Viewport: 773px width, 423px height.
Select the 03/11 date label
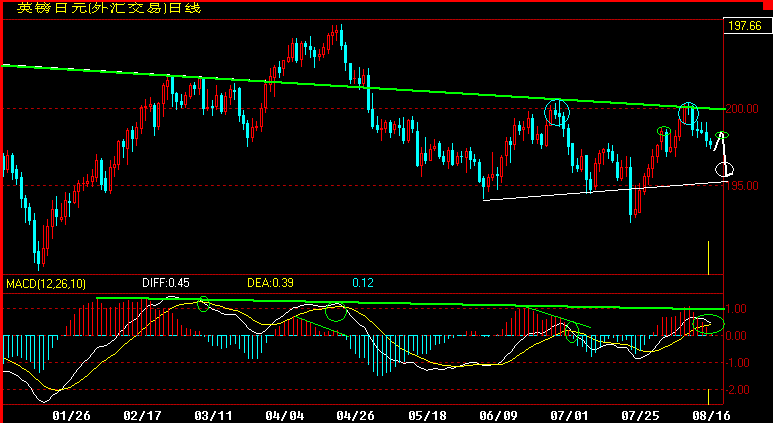tap(211, 416)
